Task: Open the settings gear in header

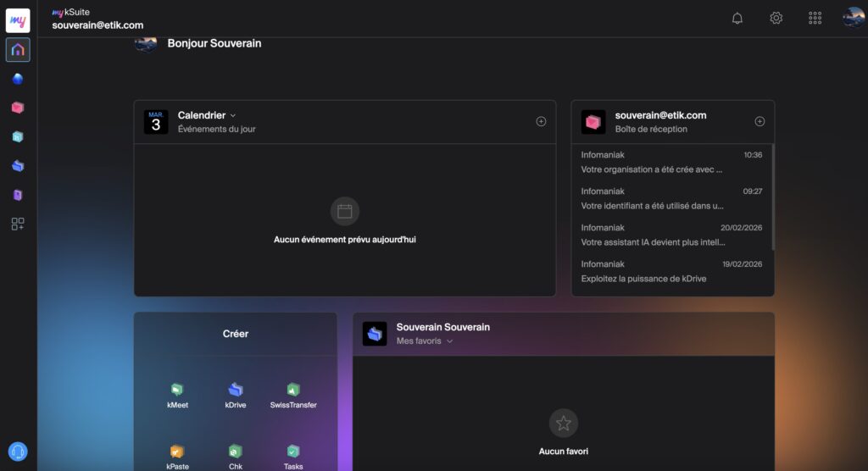Action: pos(776,19)
